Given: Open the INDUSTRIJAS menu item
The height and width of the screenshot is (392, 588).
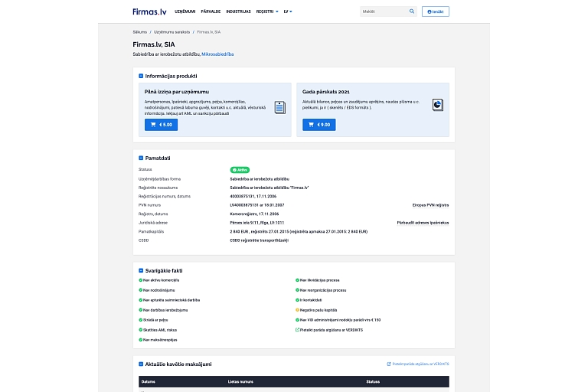Looking at the screenshot, I should (x=238, y=11).
